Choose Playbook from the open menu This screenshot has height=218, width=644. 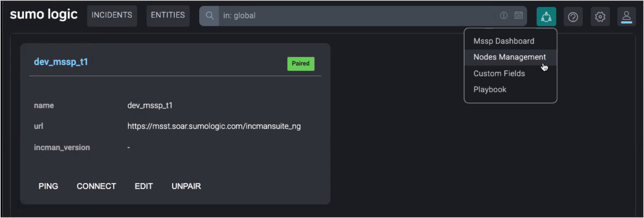point(490,89)
